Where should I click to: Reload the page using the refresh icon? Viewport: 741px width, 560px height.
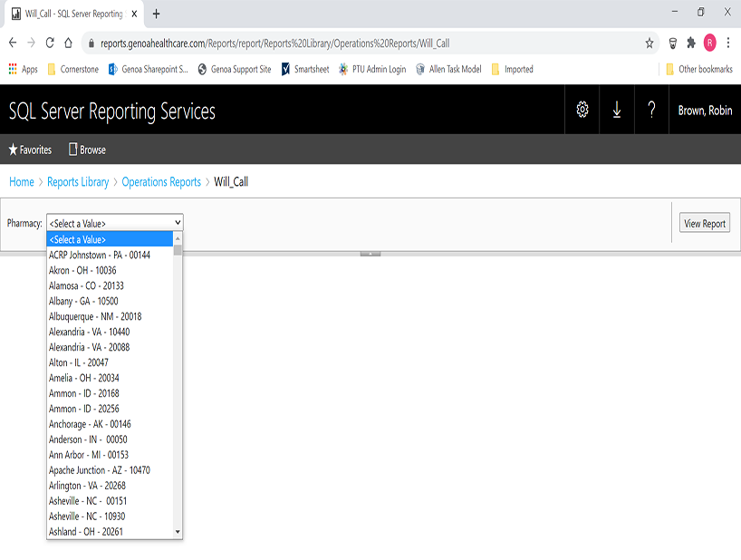click(x=50, y=43)
